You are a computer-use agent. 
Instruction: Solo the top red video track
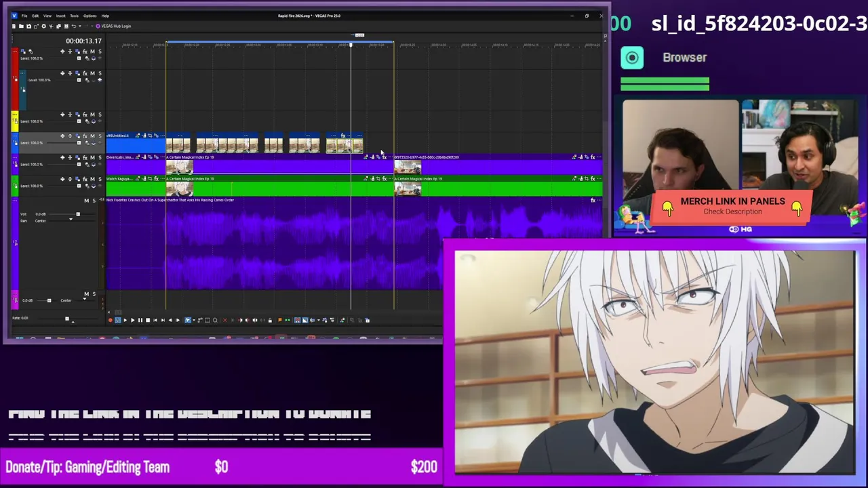100,52
